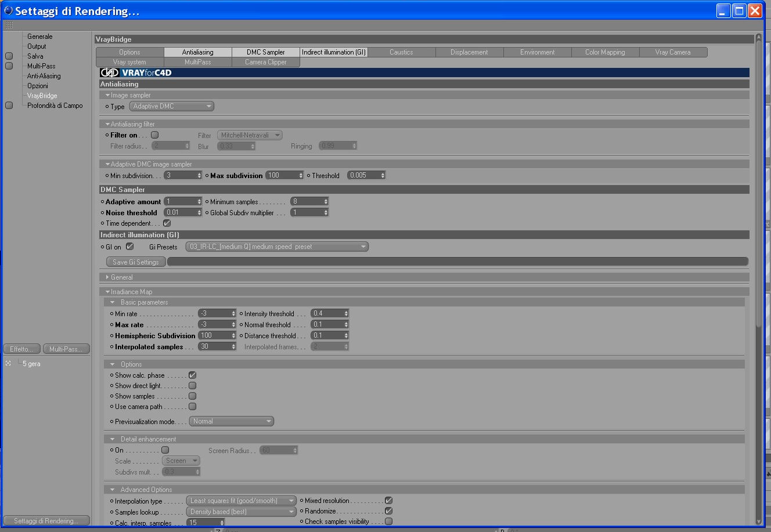This screenshot has width=771, height=532.
Task: Open the Samples lookup dropdown
Action: (x=242, y=512)
